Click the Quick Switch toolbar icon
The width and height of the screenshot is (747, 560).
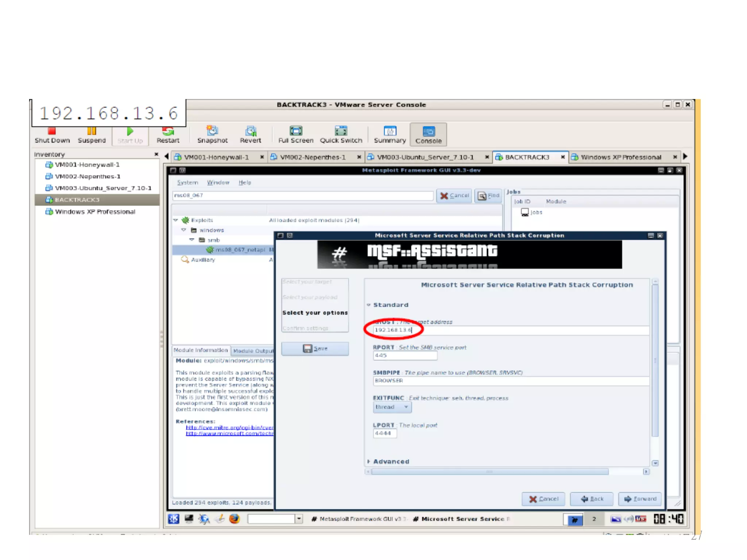[341, 134]
